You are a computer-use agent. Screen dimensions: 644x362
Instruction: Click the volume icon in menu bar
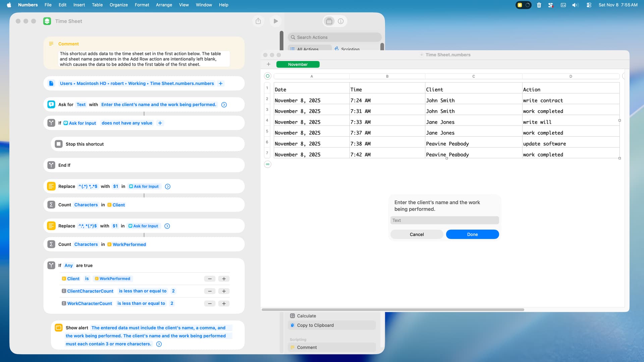(575, 5)
